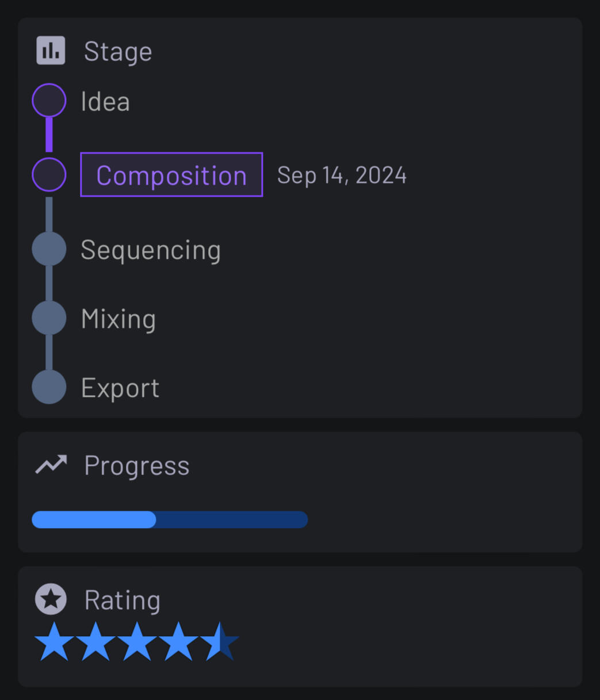Click the Progress trending-arrow icon

[x=51, y=465]
